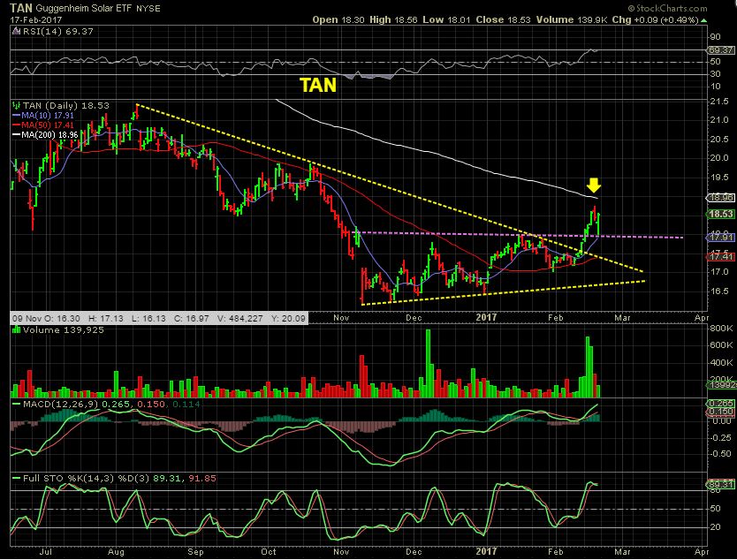Viewport: 737px width, 560px height.
Task: Click the Chg +0.09 (+0.49%) value
Action: point(655,19)
